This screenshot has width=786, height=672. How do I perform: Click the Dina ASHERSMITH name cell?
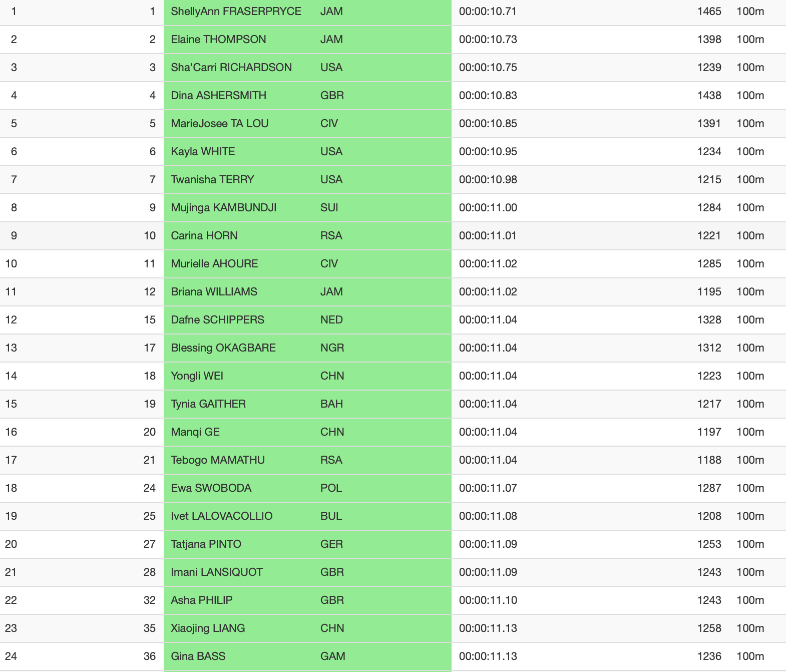point(218,96)
